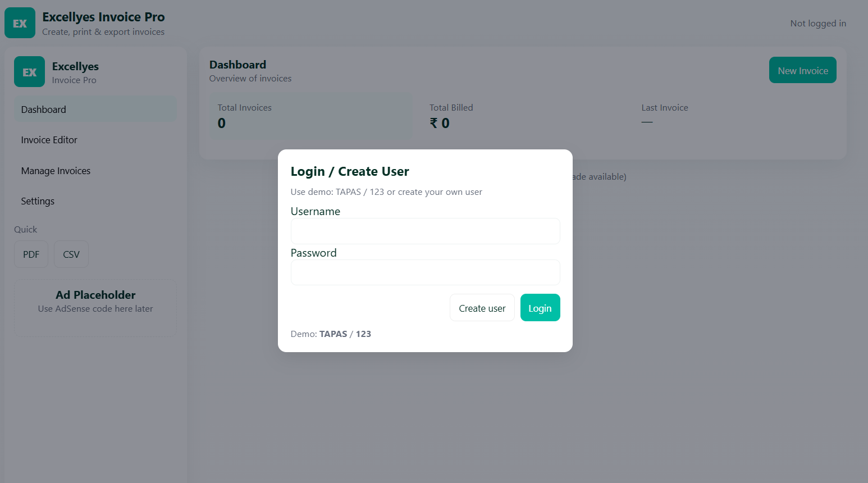Screen dimensions: 868x483
Task: Open the CSV quick export
Action: [71, 254]
